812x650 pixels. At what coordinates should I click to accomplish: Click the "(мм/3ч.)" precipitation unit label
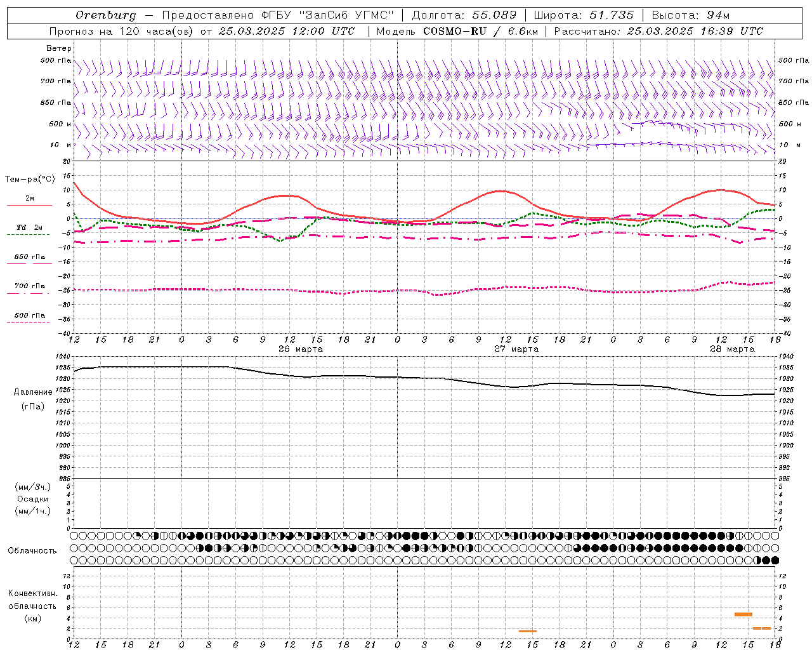33,487
